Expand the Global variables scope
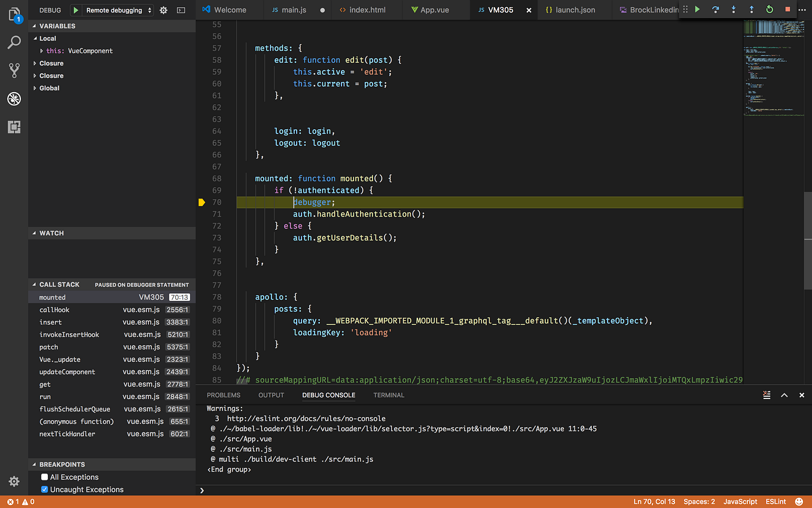812x508 pixels. coord(35,88)
